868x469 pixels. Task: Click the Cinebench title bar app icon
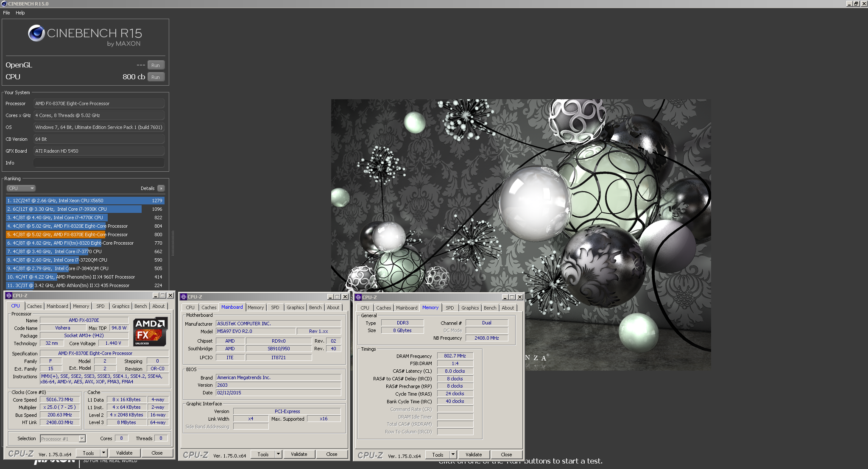4,3
